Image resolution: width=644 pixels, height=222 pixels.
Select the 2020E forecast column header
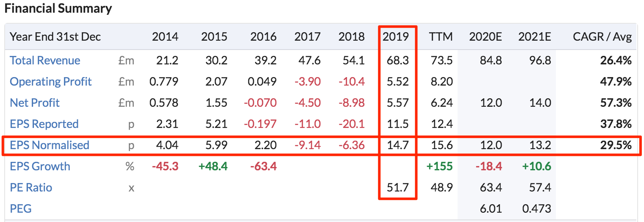[x=486, y=36]
